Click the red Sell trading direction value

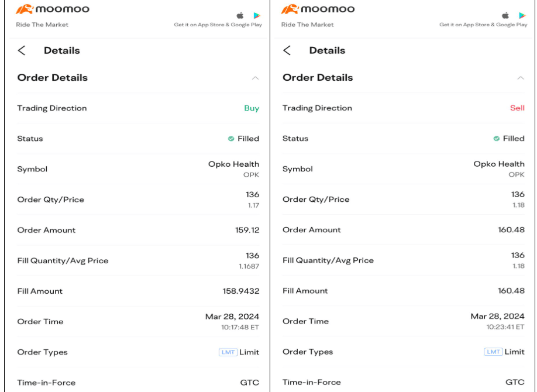pyautogui.click(x=517, y=108)
